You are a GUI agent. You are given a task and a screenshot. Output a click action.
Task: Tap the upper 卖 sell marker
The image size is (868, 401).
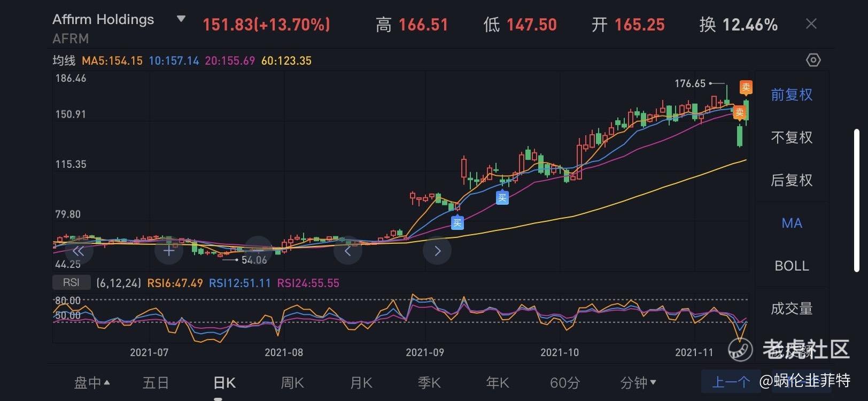(x=746, y=87)
